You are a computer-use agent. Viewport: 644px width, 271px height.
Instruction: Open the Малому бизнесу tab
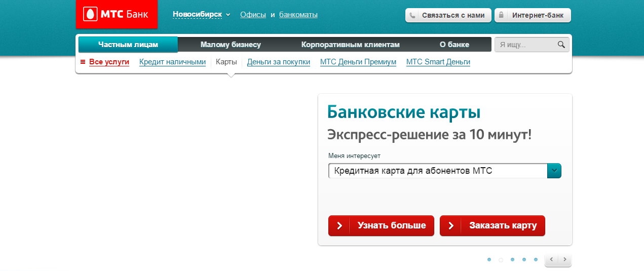pos(231,45)
